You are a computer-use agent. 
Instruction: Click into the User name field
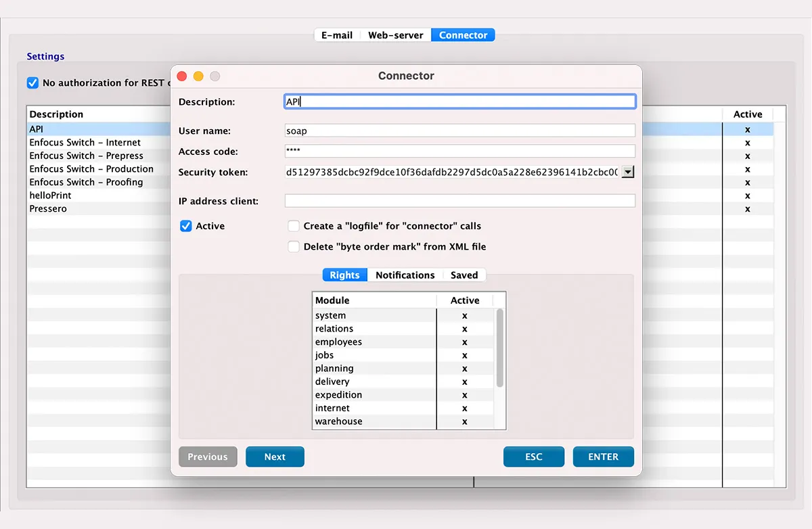click(459, 131)
